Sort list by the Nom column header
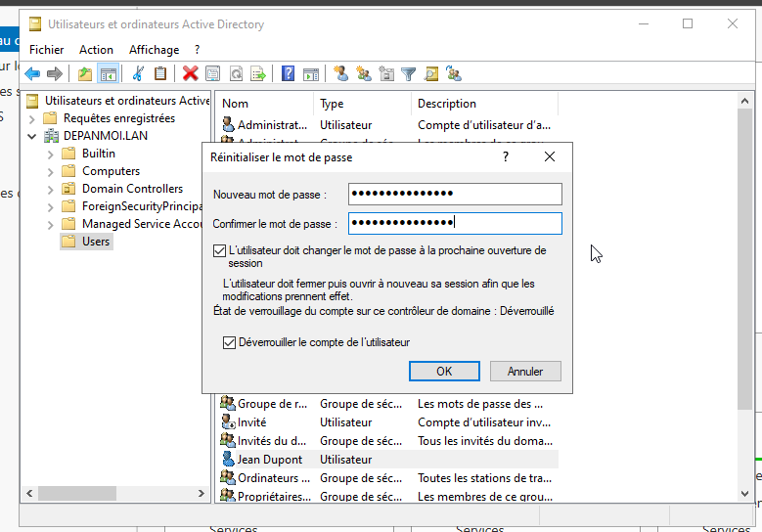Image resolution: width=762 pixels, height=532 pixels. click(x=265, y=104)
